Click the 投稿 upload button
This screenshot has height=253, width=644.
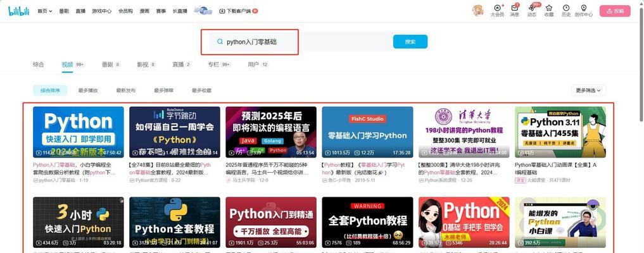click(x=615, y=11)
